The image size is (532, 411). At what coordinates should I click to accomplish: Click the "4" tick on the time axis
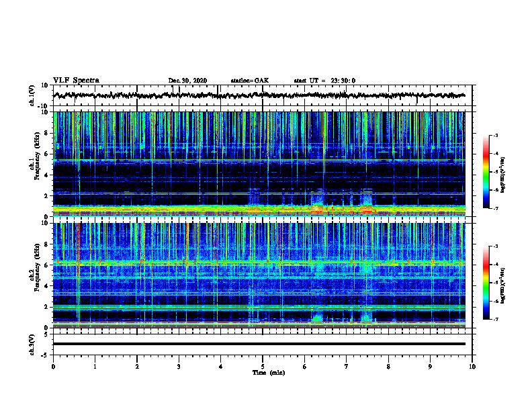pyautogui.click(x=221, y=367)
